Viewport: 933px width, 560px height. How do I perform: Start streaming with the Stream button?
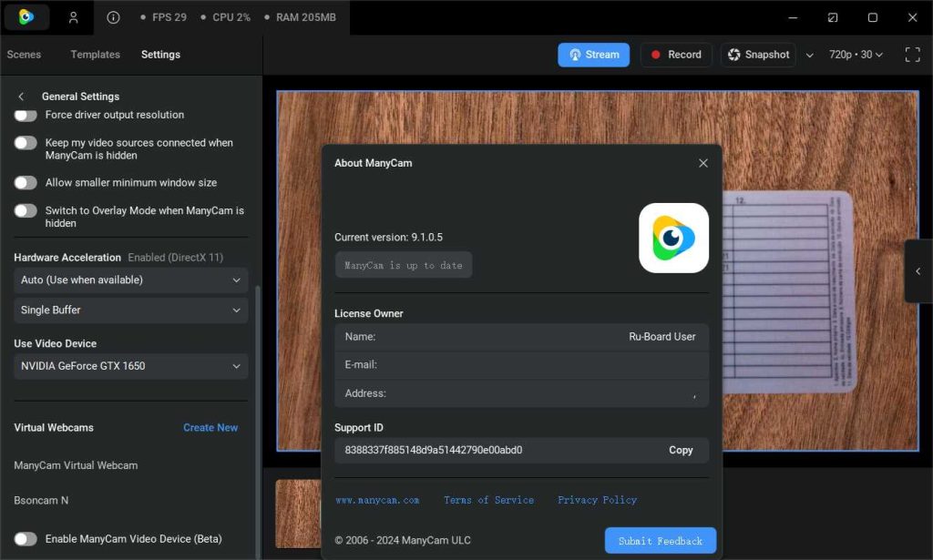click(x=593, y=55)
